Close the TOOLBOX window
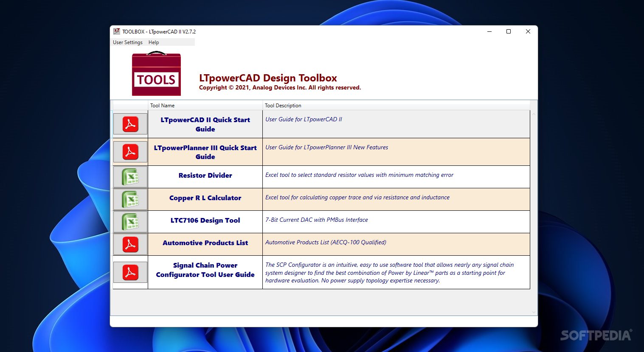This screenshot has height=352, width=644. click(x=528, y=31)
